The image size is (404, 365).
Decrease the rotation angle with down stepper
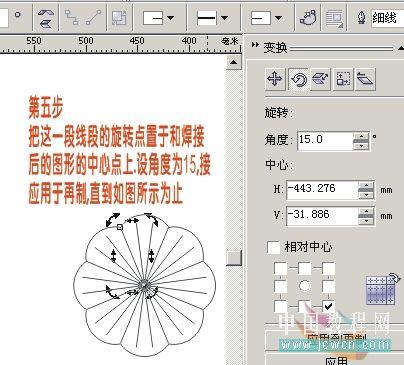tap(361, 145)
